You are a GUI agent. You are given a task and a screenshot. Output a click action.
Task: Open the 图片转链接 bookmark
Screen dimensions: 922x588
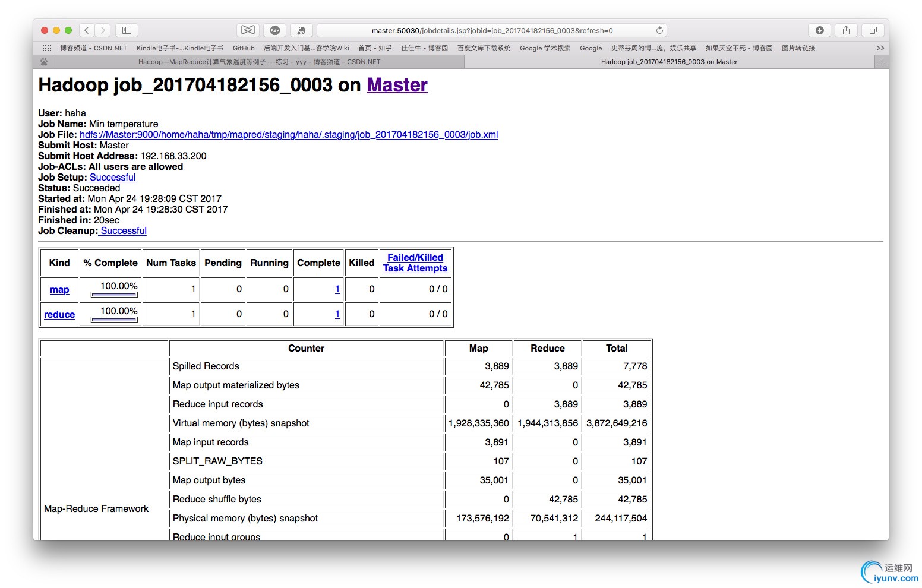pos(798,48)
